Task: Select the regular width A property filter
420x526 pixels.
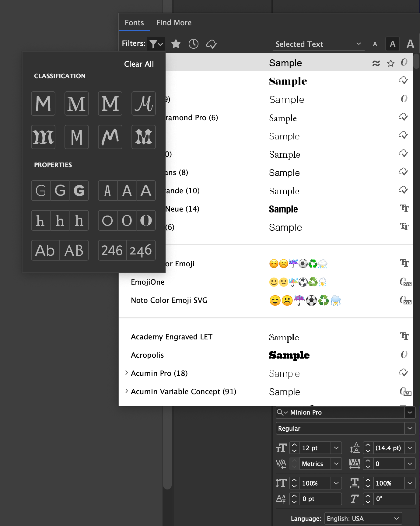Action: [127, 191]
